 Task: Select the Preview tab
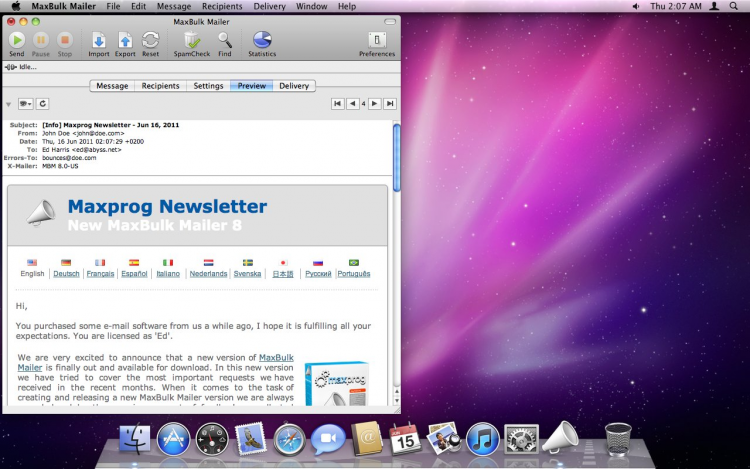coord(252,86)
